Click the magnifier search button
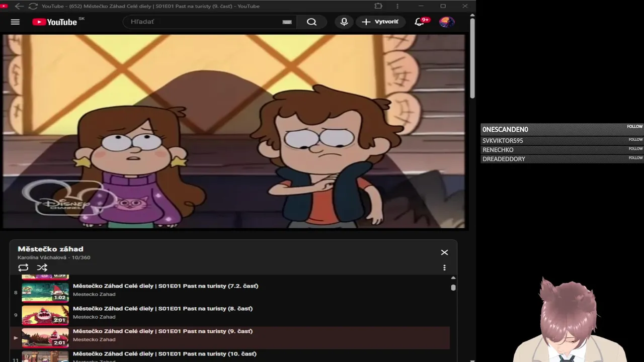 pos(311,22)
